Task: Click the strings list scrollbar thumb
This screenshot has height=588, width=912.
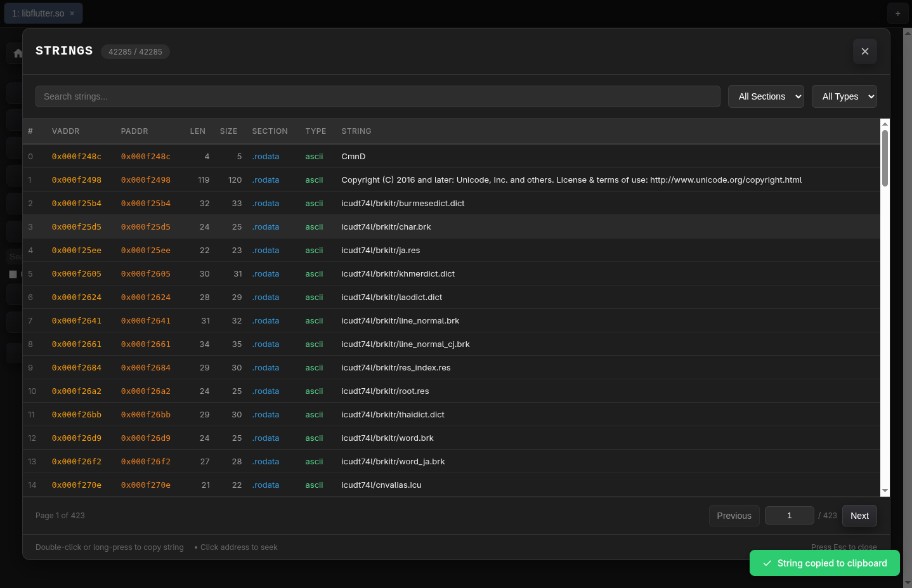Action: [885, 159]
